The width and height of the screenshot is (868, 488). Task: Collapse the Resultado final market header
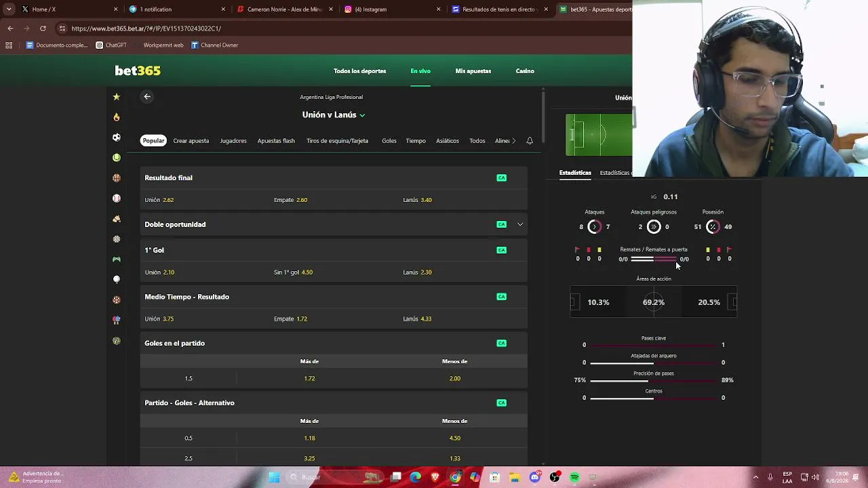pos(334,178)
